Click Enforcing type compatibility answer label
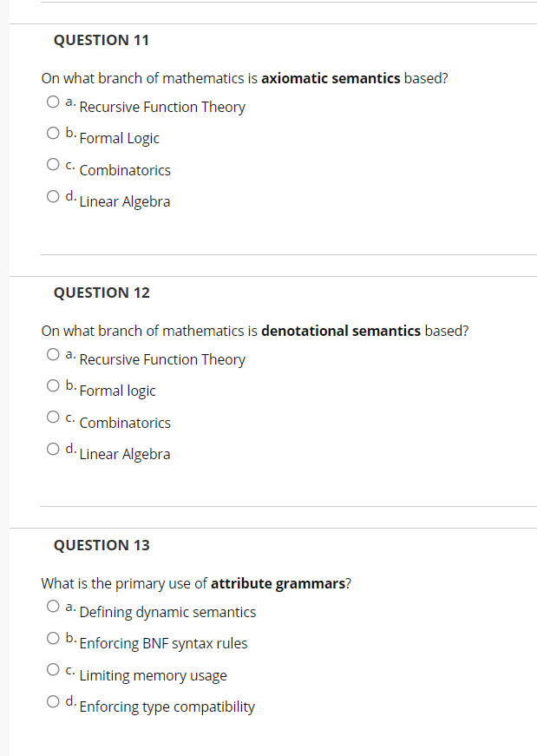The height and width of the screenshot is (756, 537). (167, 707)
